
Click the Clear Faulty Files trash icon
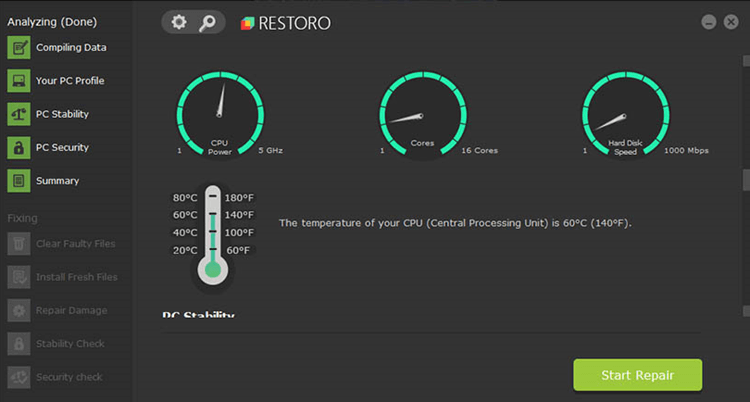[19, 244]
